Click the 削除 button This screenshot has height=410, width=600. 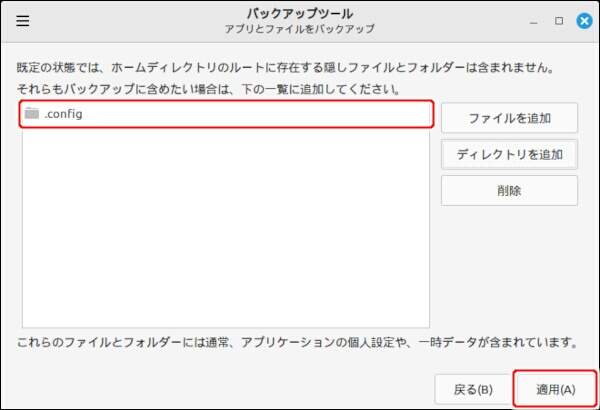coord(509,191)
